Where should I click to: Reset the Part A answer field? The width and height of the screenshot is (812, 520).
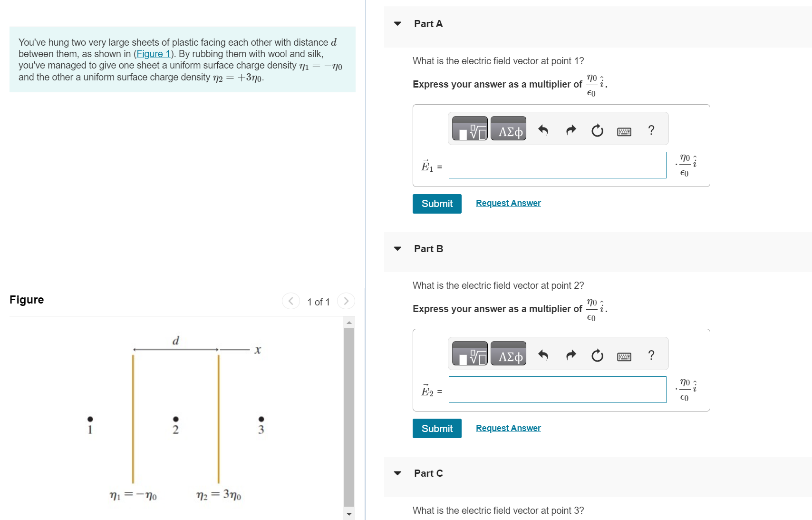597,130
